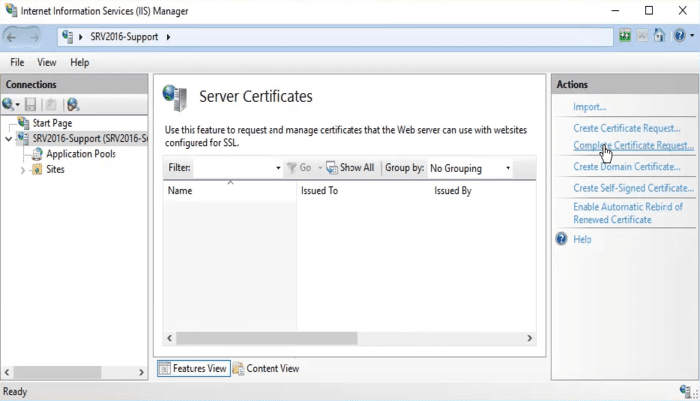Collapse the SRV2016-Support server node
This screenshot has width=700, height=401.
point(8,139)
